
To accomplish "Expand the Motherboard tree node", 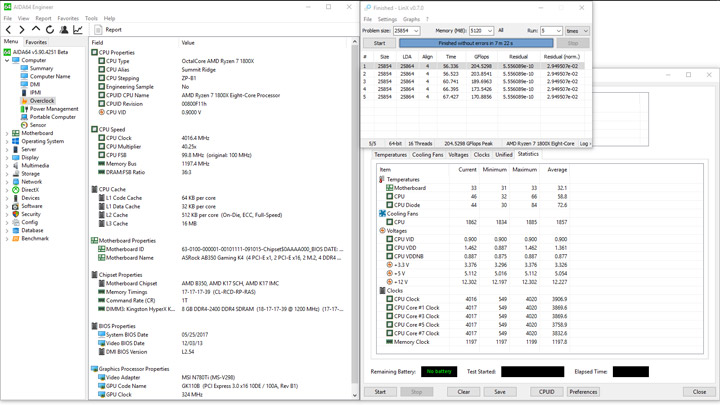I will [x=7, y=133].
